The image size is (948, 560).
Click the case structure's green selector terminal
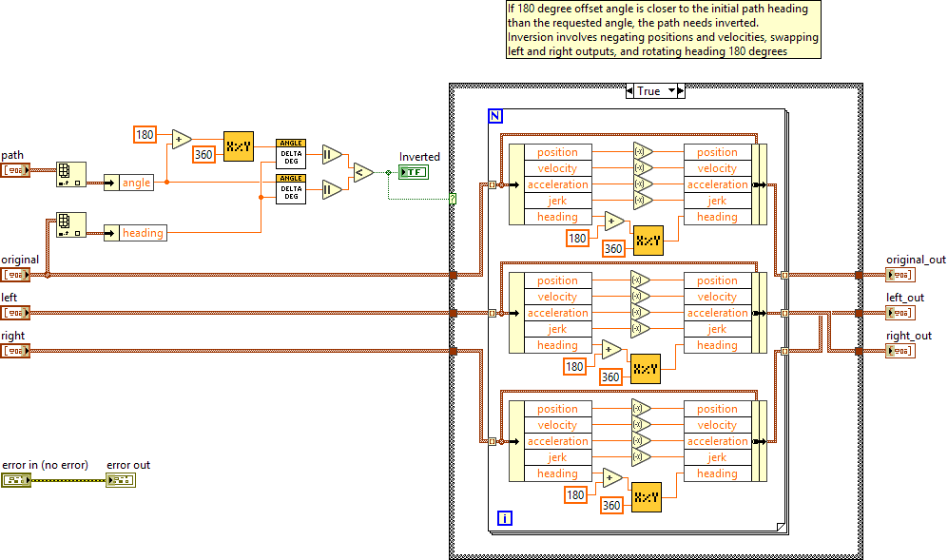(453, 199)
